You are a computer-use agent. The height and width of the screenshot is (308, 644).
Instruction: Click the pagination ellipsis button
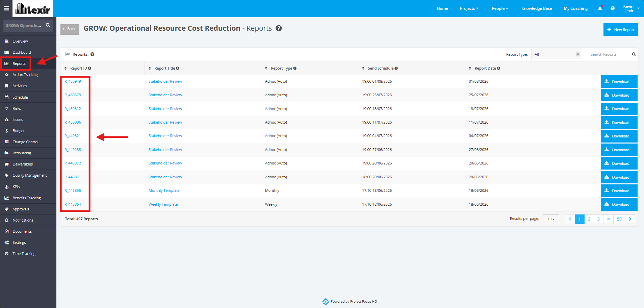pyautogui.click(x=609, y=219)
